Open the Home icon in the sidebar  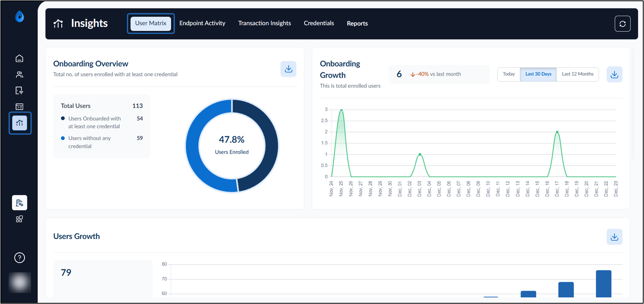tap(19, 58)
